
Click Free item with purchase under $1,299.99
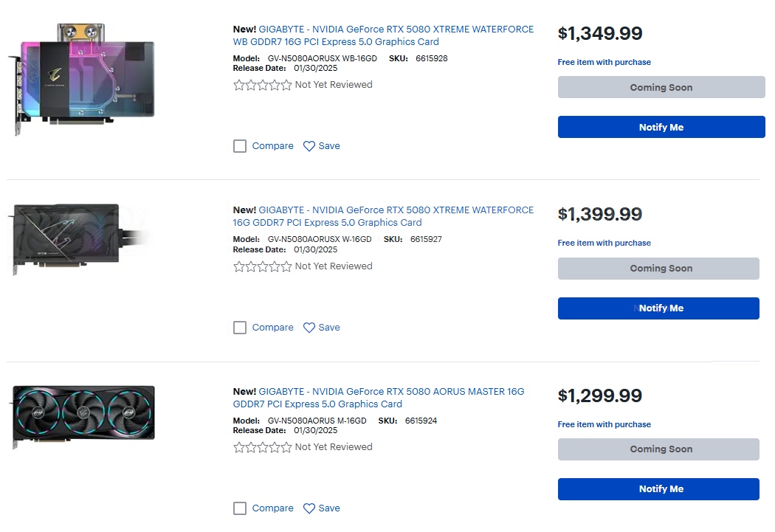pos(604,424)
